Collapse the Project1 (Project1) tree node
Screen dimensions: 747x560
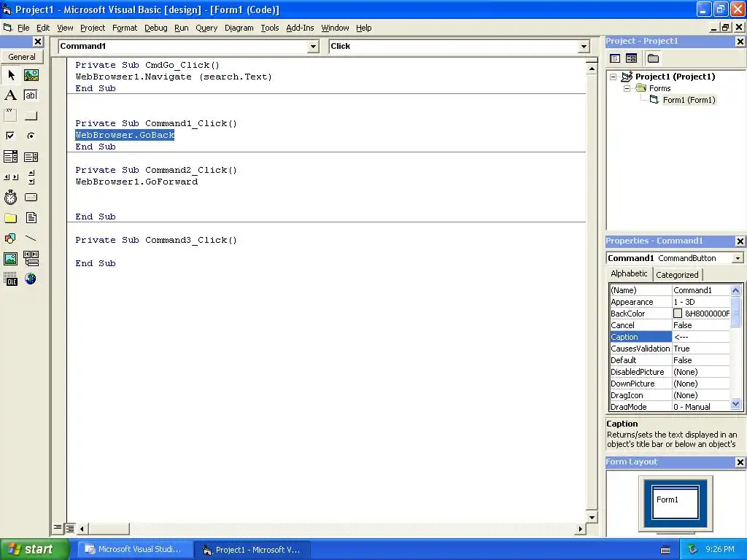click(614, 77)
